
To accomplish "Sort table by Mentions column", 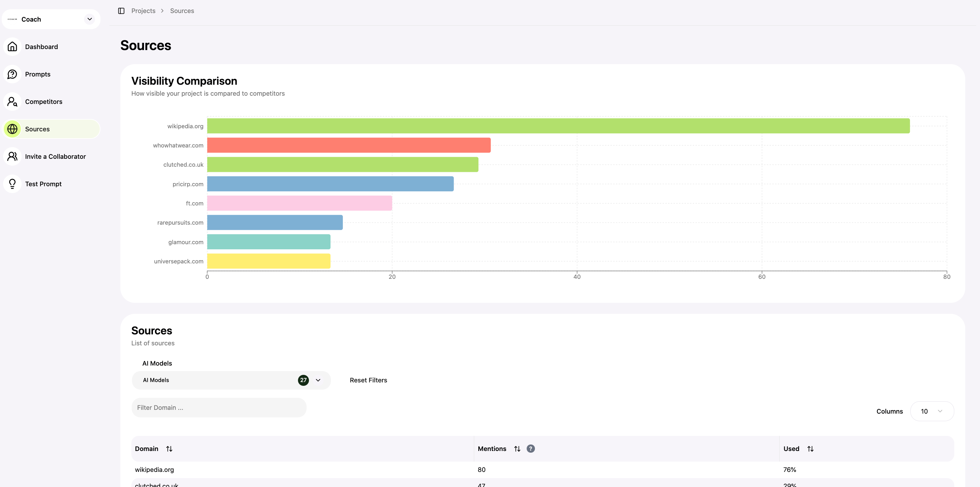I will [517, 449].
